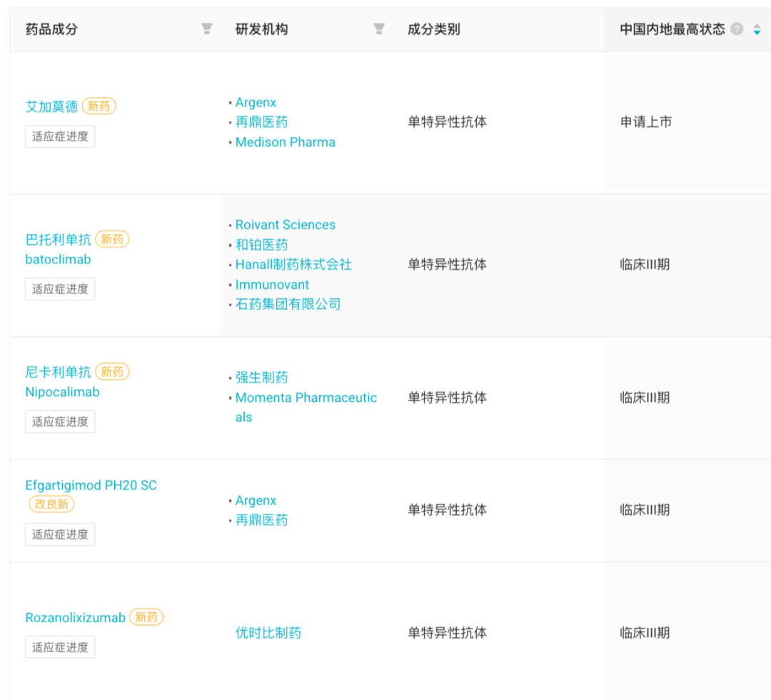Click 适应症进度 button for Rozanolixizumab

pyautogui.click(x=60, y=647)
